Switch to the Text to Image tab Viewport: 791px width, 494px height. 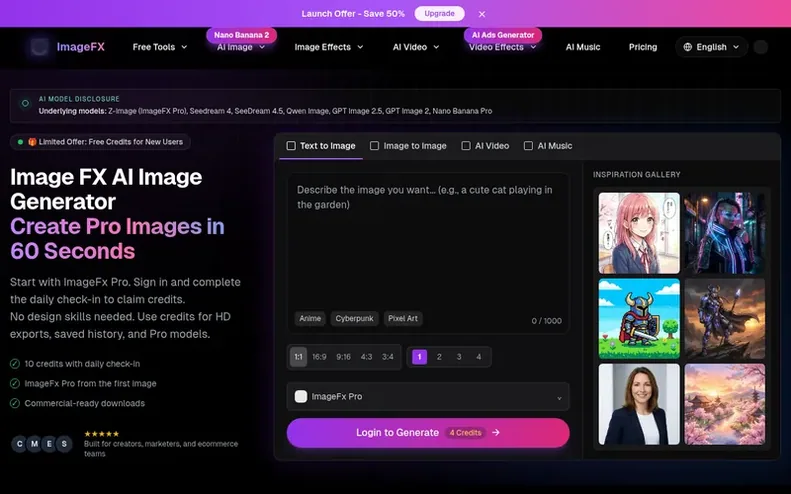click(x=321, y=146)
